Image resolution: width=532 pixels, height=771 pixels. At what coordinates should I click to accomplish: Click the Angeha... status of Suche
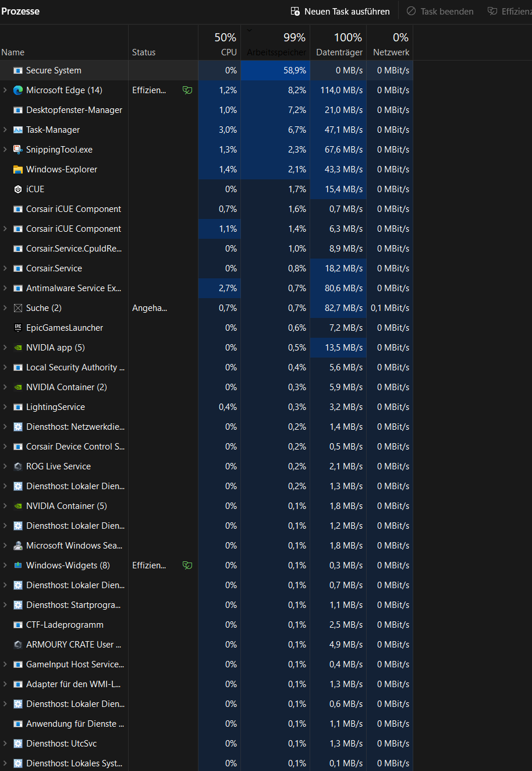point(150,308)
